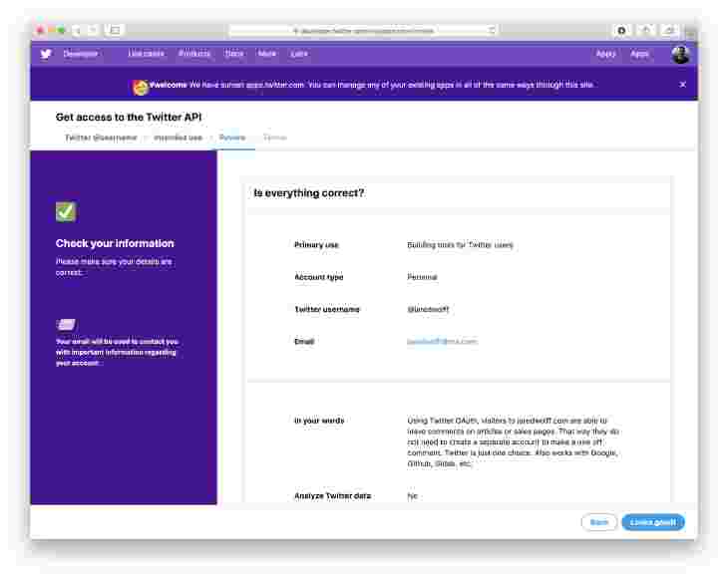
Task: Go to the Twitter @username step
Action: [x=101, y=138]
